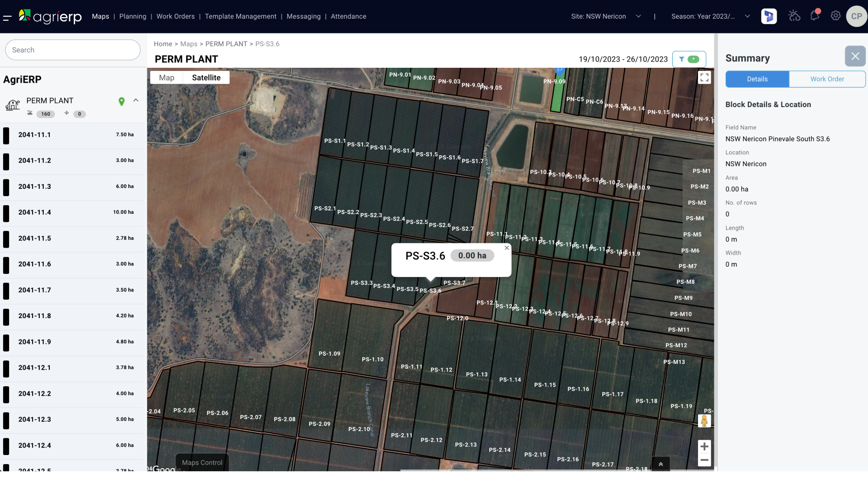Switch the map to Map view
Viewport: 868px width, 488px height.
pyautogui.click(x=166, y=77)
